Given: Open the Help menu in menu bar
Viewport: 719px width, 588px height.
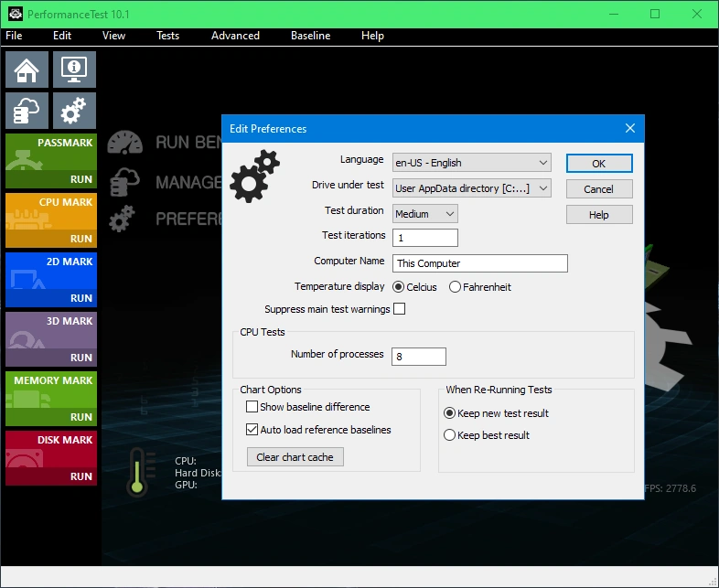Looking at the screenshot, I should pyautogui.click(x=372, y=36).
